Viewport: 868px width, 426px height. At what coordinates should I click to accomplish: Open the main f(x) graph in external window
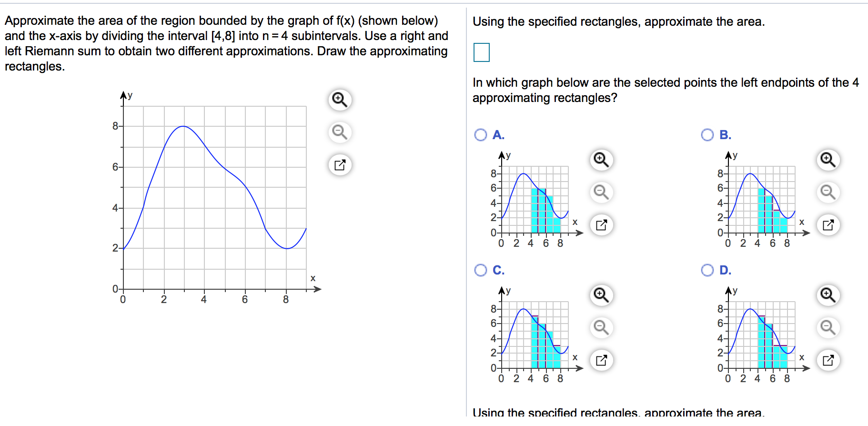tap(339, 165)
